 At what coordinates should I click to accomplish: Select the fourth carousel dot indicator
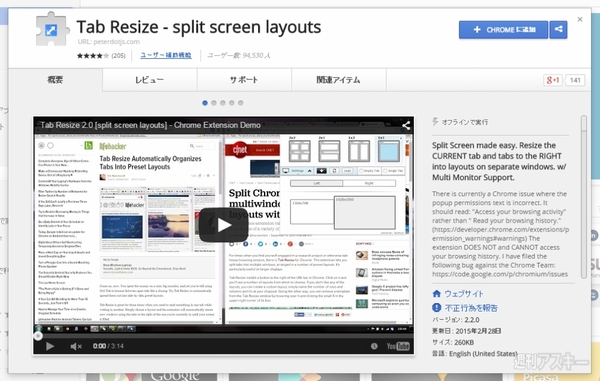coord(232,103)
